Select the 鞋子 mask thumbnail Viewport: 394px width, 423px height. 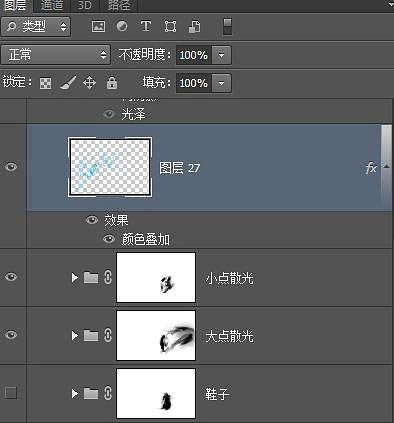(x=156, y=394)
